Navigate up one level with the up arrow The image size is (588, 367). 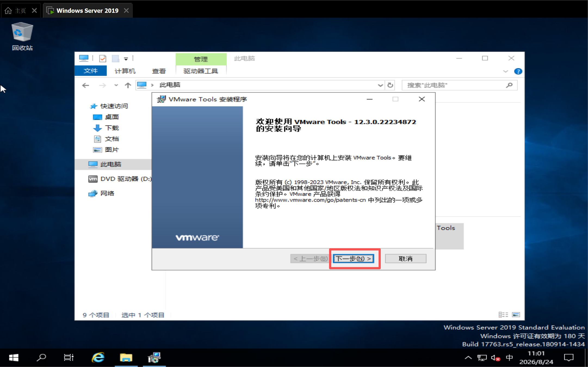tap(128, 85)
